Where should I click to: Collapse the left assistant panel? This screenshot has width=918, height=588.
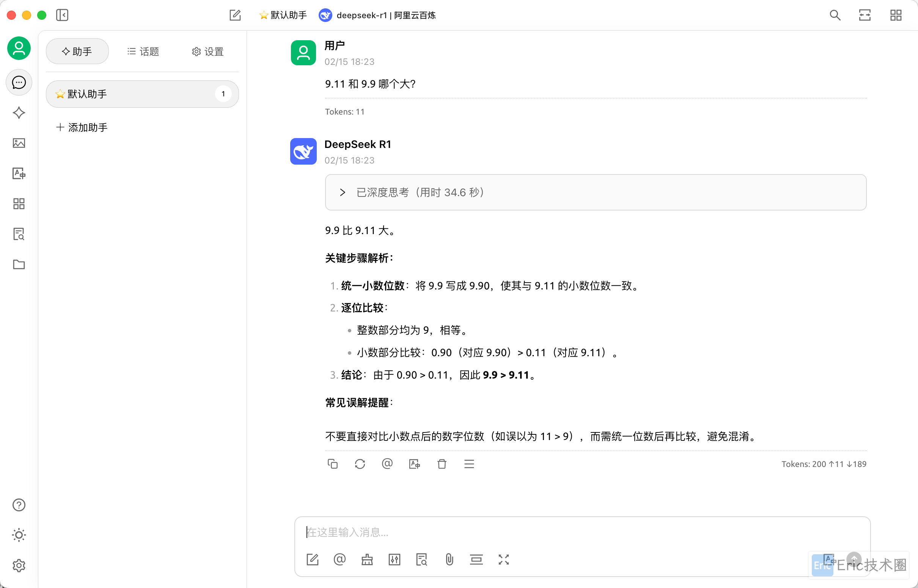(x=62, y=15)
